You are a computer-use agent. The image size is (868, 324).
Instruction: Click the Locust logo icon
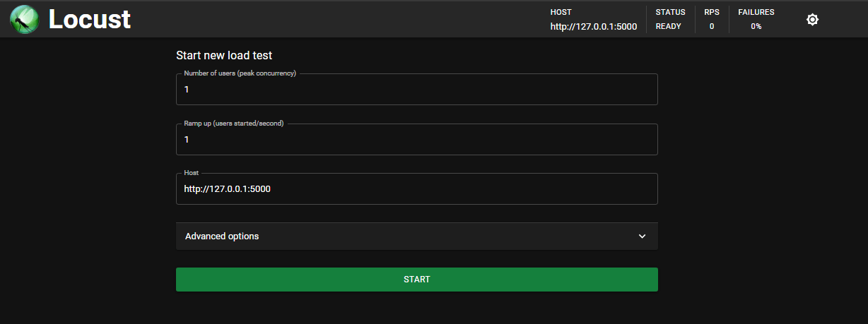(x=24, y=19)
